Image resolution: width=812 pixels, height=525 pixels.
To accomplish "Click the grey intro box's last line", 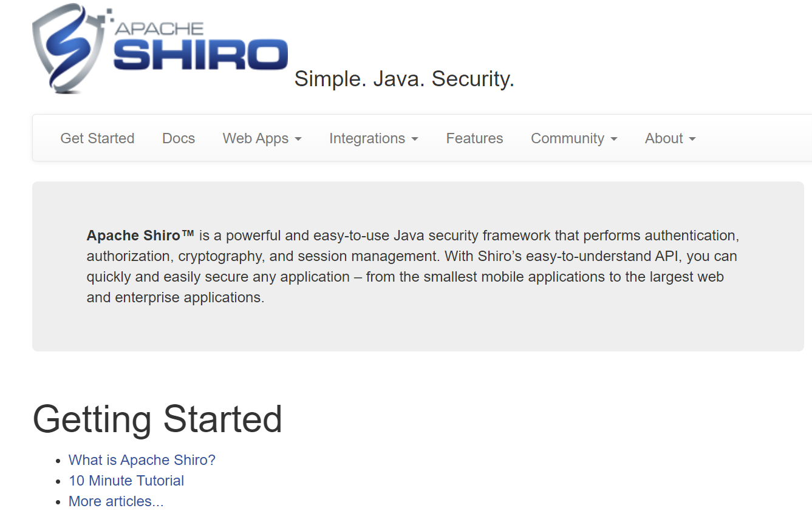I will pyautogui.click(x=176, y=297).
